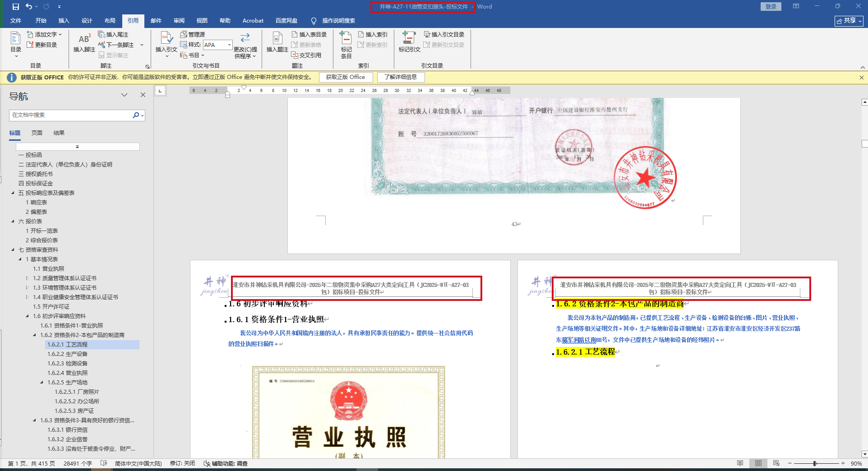868x471 pixels.
Task: Undo the last action
Action: [x=29, y=7]
